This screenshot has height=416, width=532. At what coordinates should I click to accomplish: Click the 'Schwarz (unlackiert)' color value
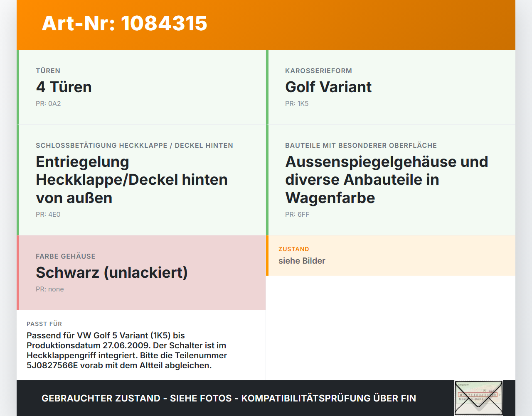tap(112, 272)
